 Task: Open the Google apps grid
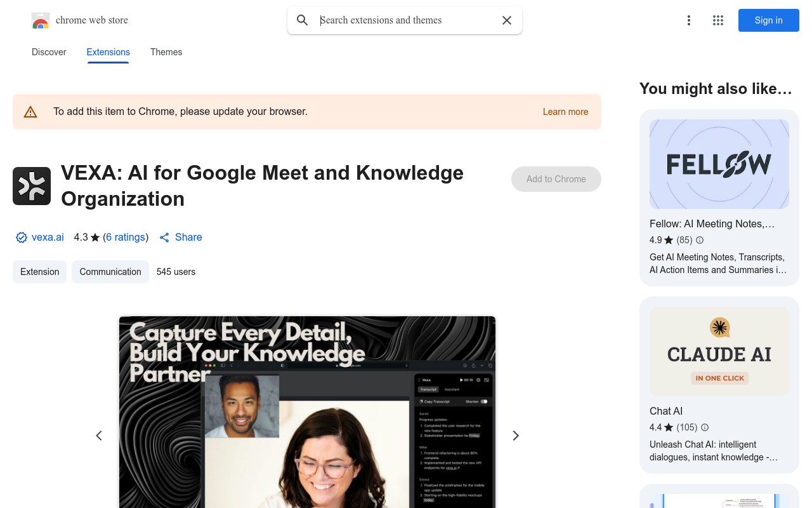coord(718,20)
